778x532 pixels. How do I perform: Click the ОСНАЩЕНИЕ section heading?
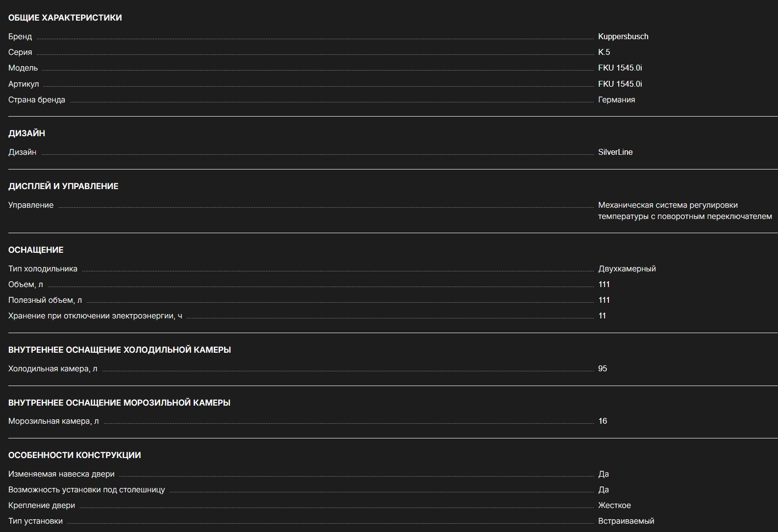coord(36,250)
